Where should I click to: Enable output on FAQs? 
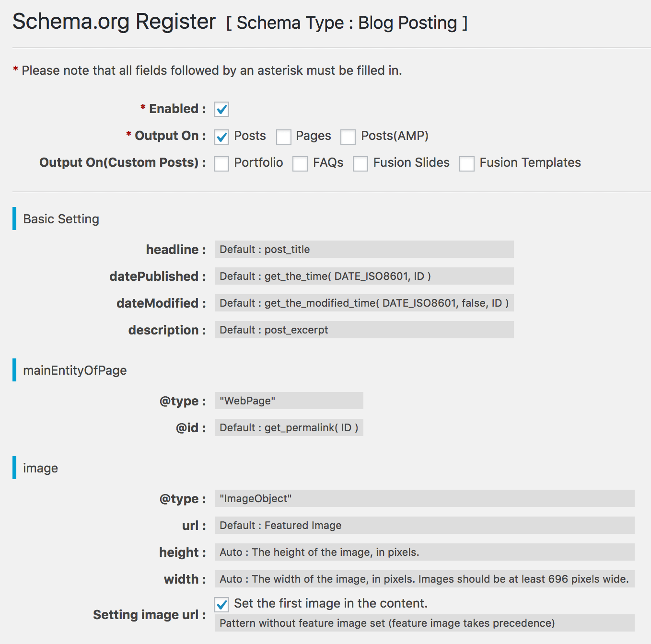pyautogui.click(x=300, y=163)
